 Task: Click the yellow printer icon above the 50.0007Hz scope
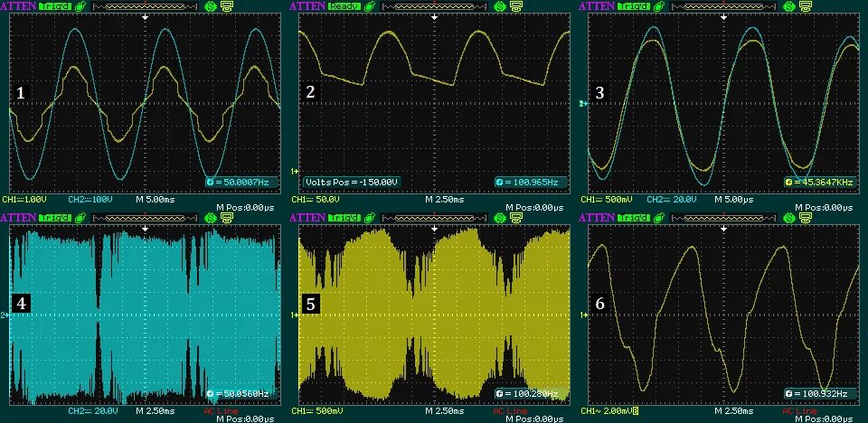[x=226, y=6]
